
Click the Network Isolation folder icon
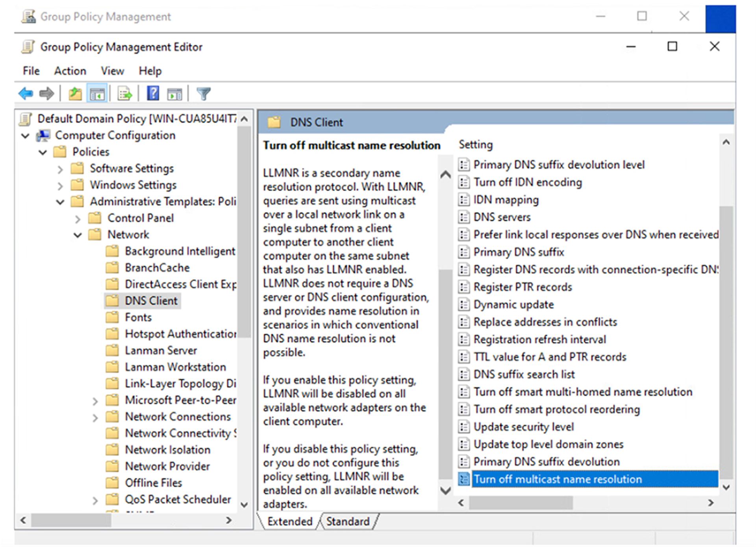coord(112,450)
